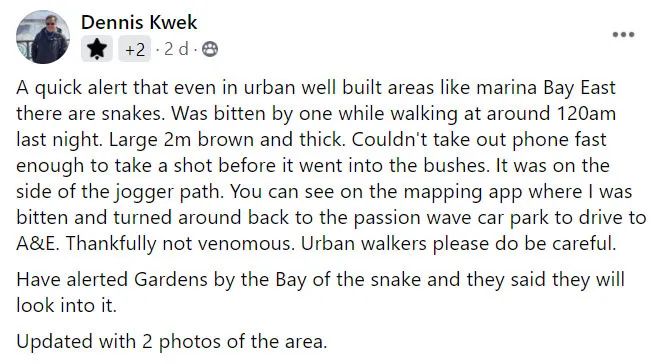Click 'Urban walkers please do be careful'

click(458, 244)
